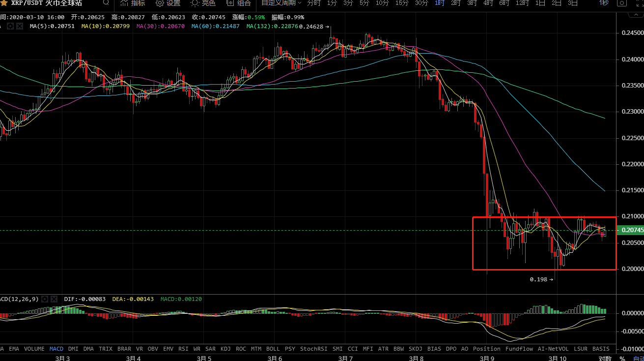This screenshot has height=361, width=644.
Task: Remove the MACD indicator with X
Action: 54,299
